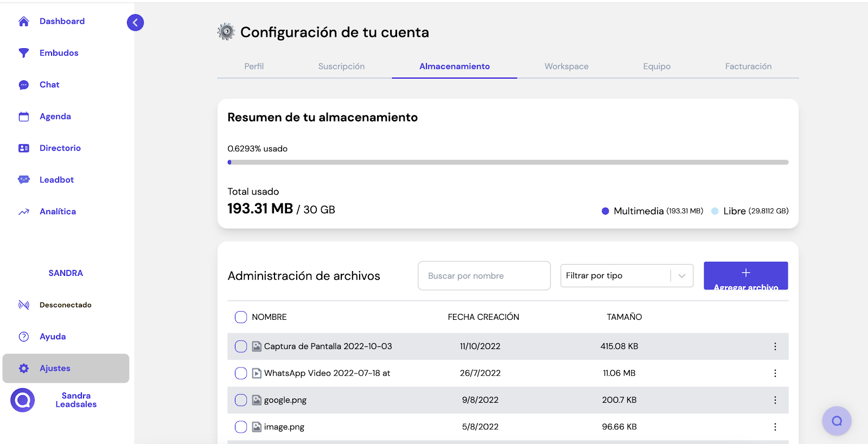Screen dimensions: 868x444
Task: Click the Buscar por nombre search field
Action: [x=484, y=276]
